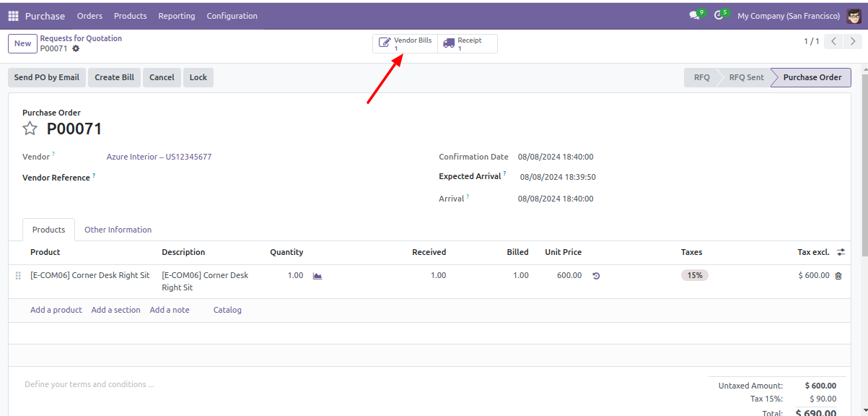Click the price history icon beside 600.00
This screenshot has width=868, height=416.
coord(596,276)
